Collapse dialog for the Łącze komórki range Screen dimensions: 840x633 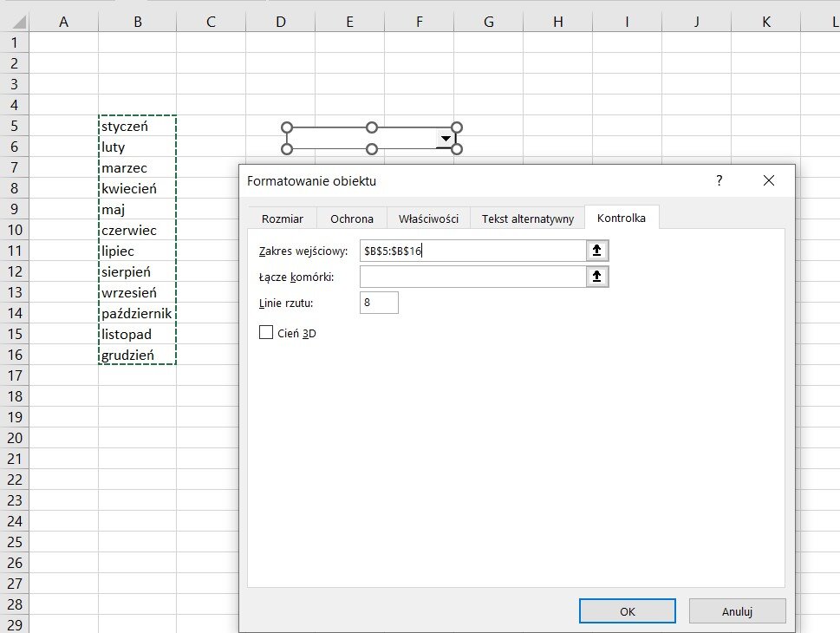(x=596, y=277)
